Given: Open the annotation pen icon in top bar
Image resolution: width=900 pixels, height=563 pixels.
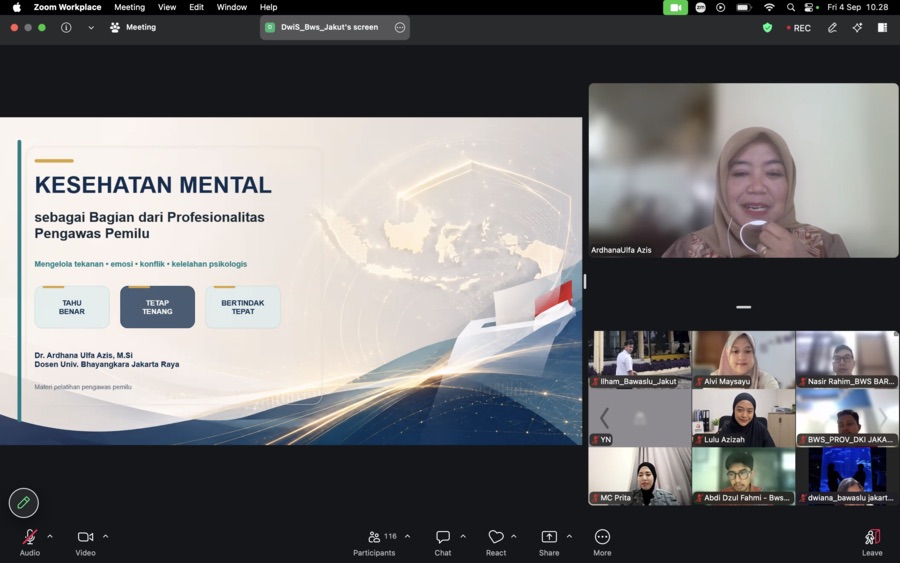Looking at the screenshot, I should [832, 28].
